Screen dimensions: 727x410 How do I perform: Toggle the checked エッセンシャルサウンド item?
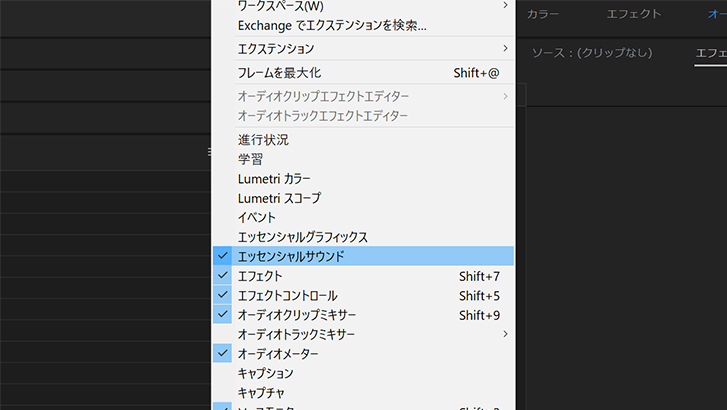click(363, 256)
